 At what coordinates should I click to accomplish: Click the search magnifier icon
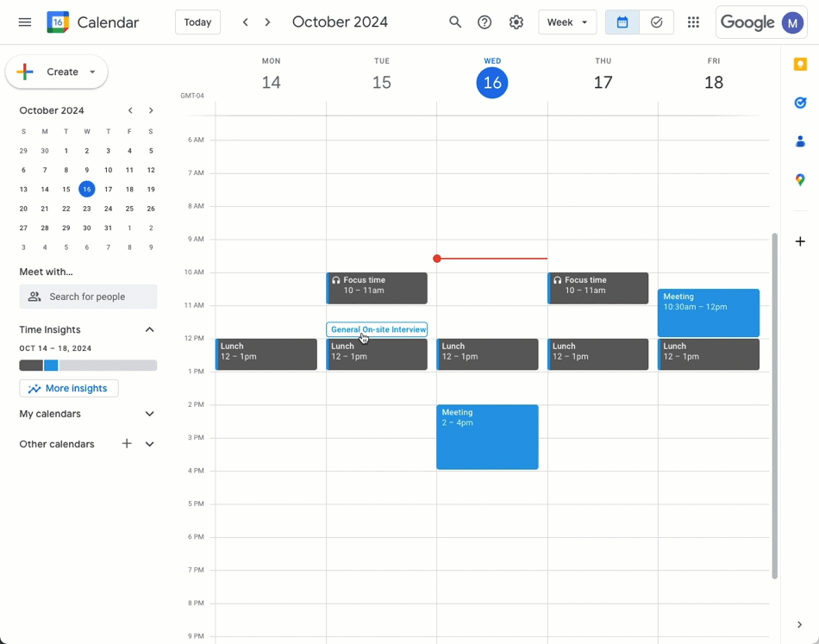pos(455,22)
